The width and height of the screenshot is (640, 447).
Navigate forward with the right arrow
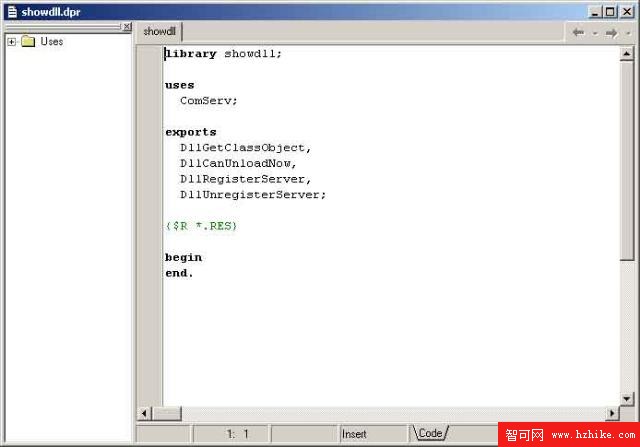point(611,33)
